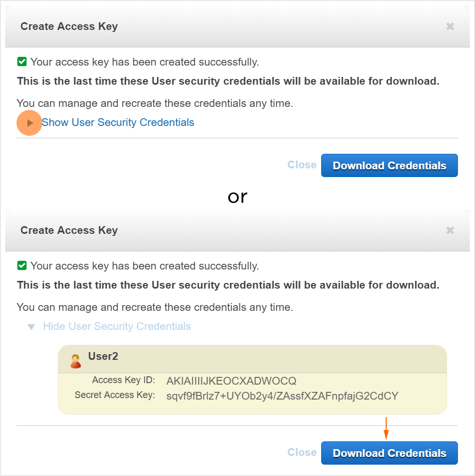The image size is (475, 476).
Task: Click the X icon on the collapsed-credentials dialog
Action: [450, 26]
